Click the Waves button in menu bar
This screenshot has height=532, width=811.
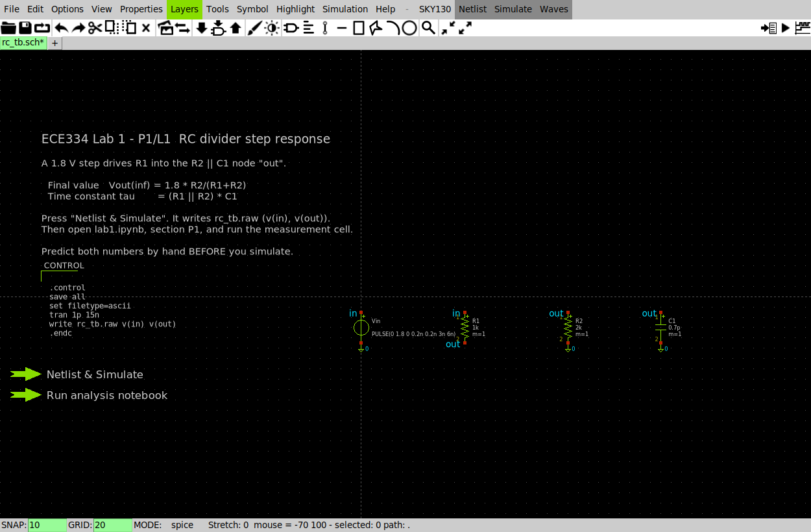(x=554, y=9)
